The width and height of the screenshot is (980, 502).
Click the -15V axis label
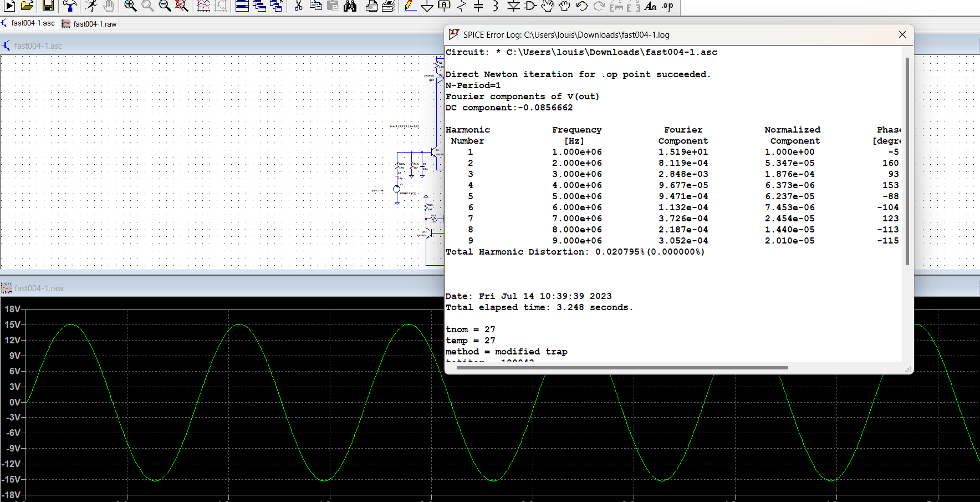point(11,479)
